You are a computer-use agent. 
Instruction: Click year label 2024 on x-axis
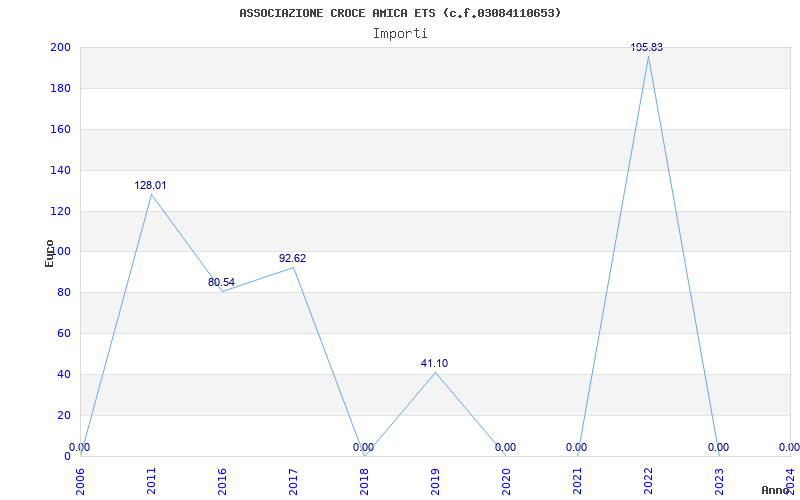click(x=790, y=482)
